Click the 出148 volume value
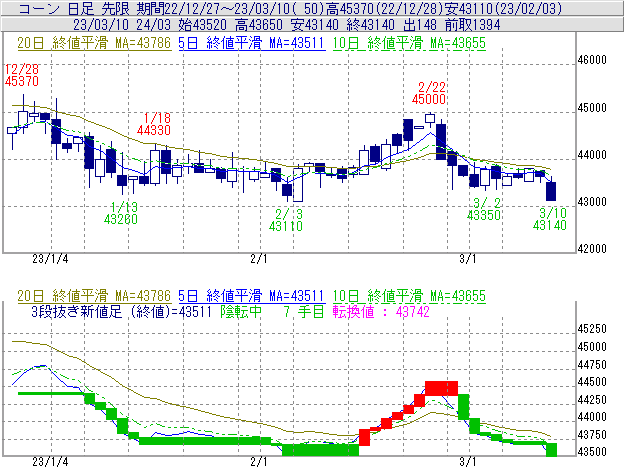Screen dimensions: 624x475 (x=420, y=25)
